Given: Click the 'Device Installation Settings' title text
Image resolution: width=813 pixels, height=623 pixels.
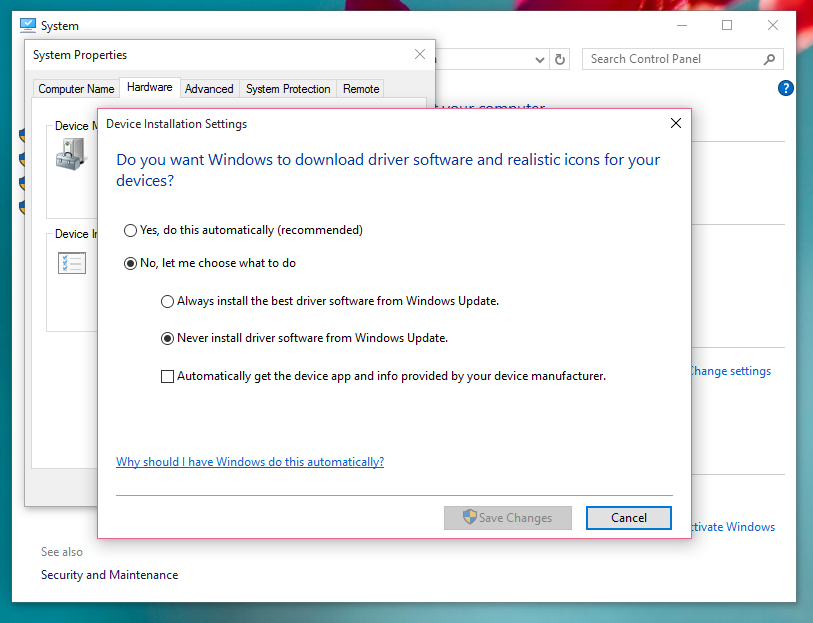Looking at the screenshot, I should (x=176, y=124).
